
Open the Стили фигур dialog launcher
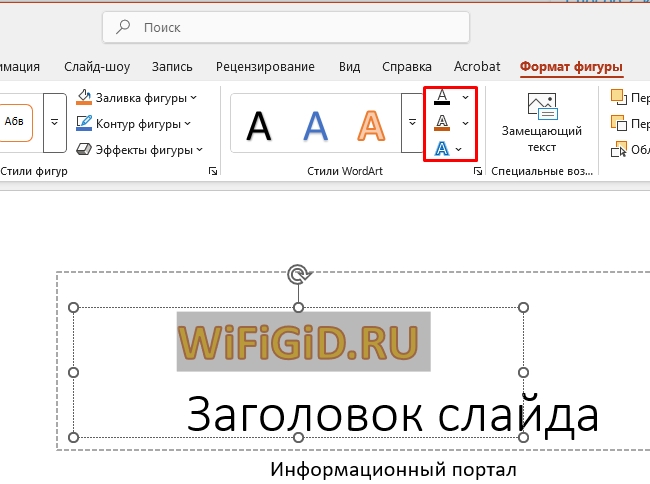213,171
